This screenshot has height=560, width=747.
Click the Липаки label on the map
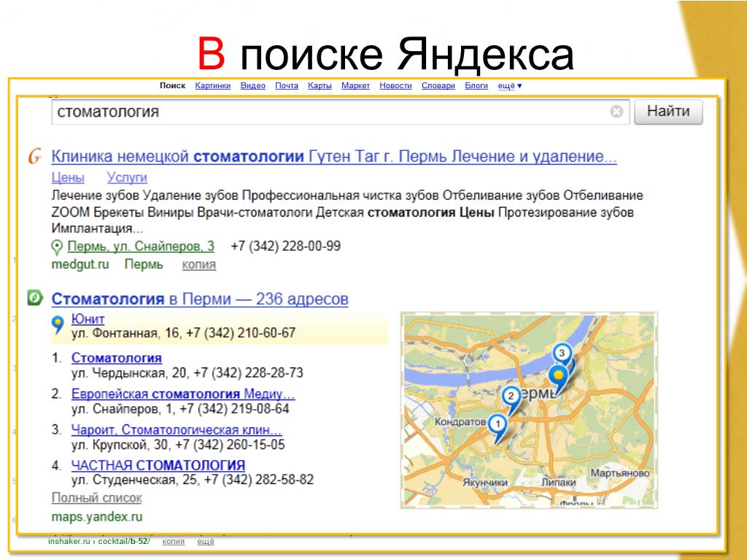pyautogui.click(x=558, y=483)
